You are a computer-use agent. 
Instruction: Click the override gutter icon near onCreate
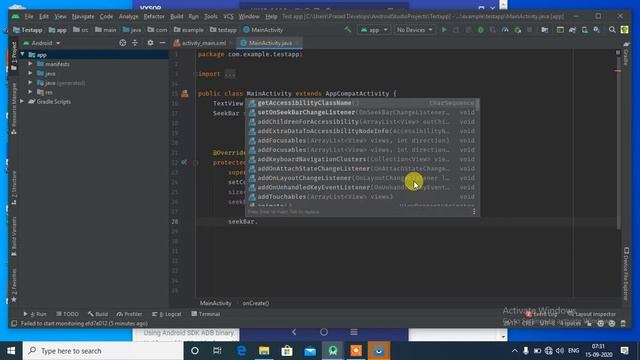click(184, 162)
